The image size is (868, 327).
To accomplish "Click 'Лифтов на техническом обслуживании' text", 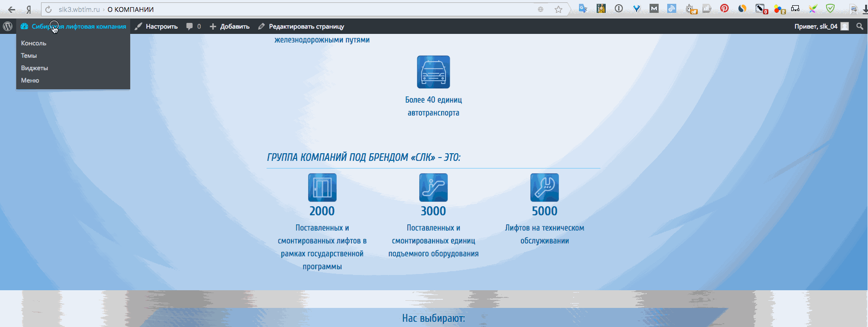I will click(545, 234).
